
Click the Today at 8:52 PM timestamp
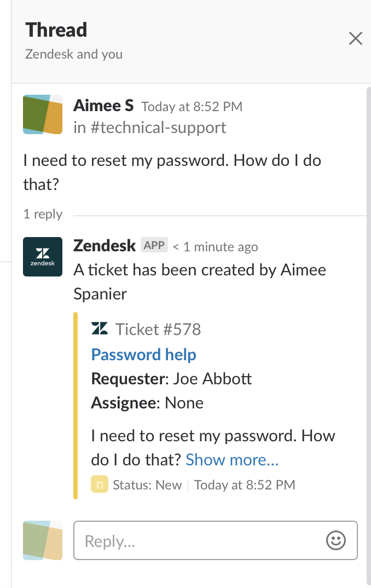pos(192,106)
